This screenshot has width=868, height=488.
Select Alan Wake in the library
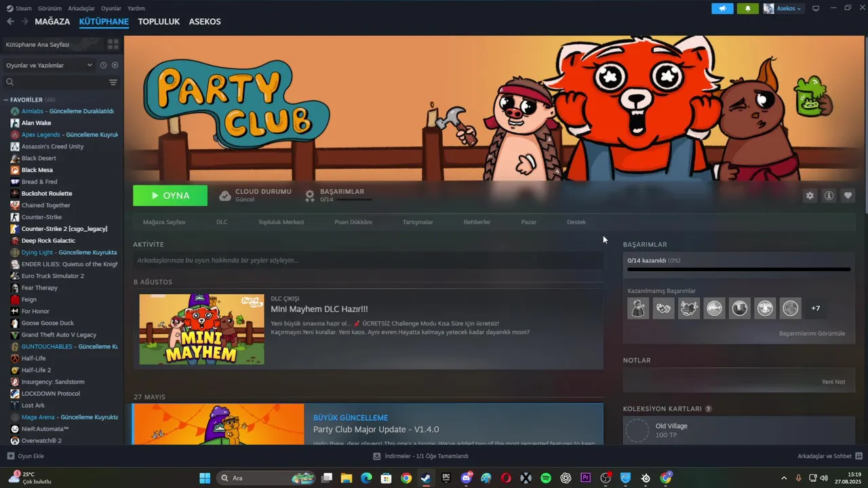36,123
